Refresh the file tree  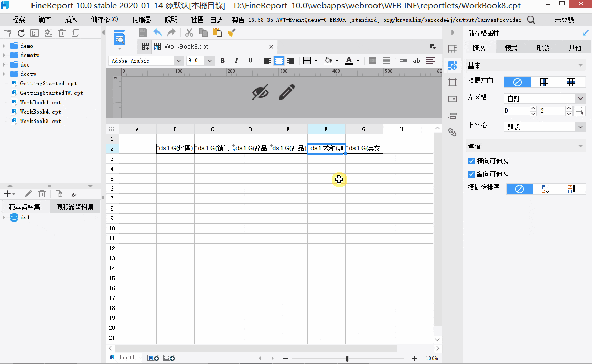[x=21, y=33]
